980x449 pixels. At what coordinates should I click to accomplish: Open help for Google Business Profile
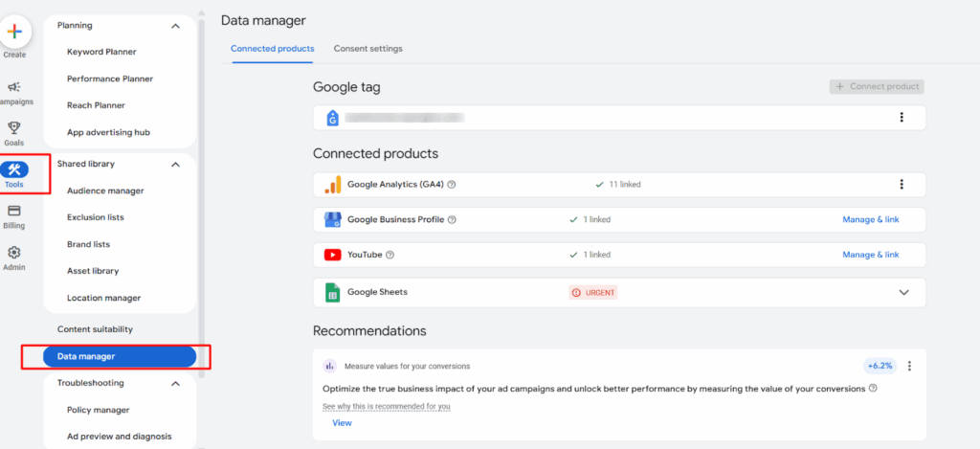453,219
